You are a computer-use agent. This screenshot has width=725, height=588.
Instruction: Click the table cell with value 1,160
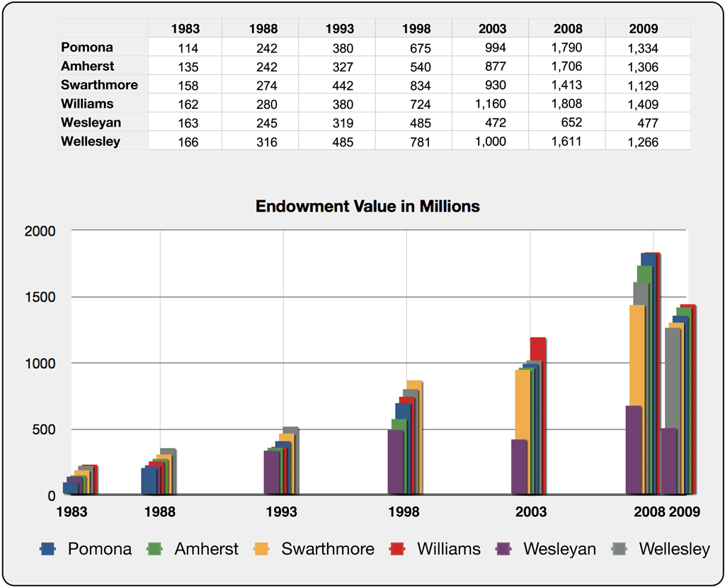[491, 104]
